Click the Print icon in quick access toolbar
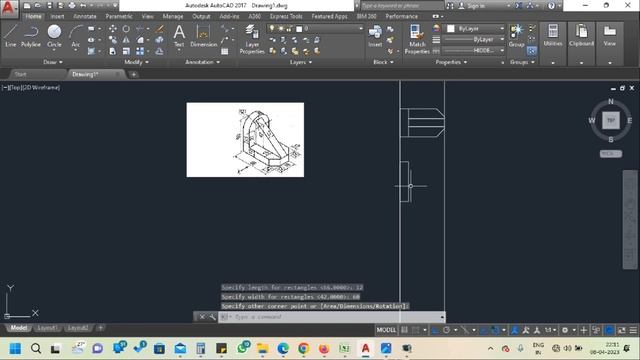 pos(72,6)
